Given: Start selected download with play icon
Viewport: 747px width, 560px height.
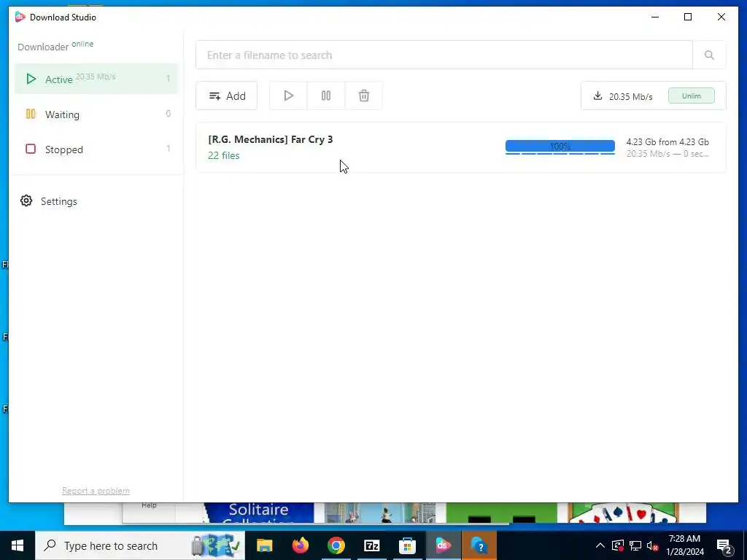Looking at the screenshot, I should pyautogui.click(x=288, y=96).
